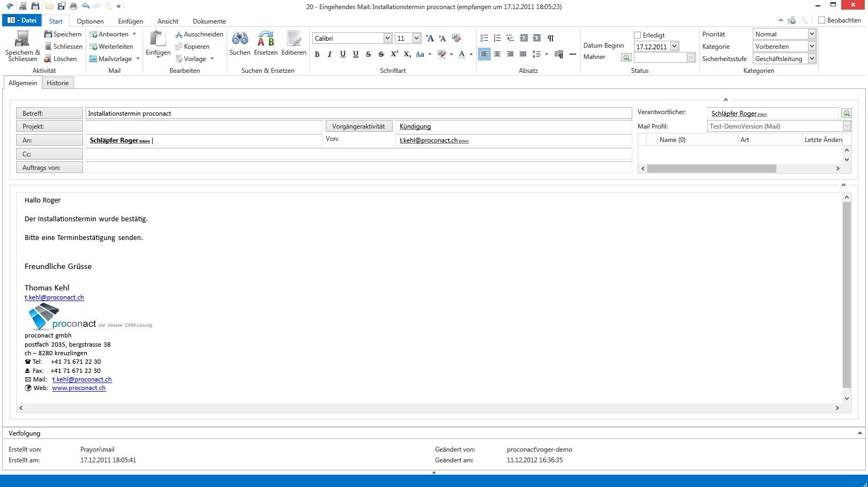The height and width of the screenshot is (487, 868).
Task: Toggle bold text formatting
Action: pyautogui.click(x=317, y=54)
